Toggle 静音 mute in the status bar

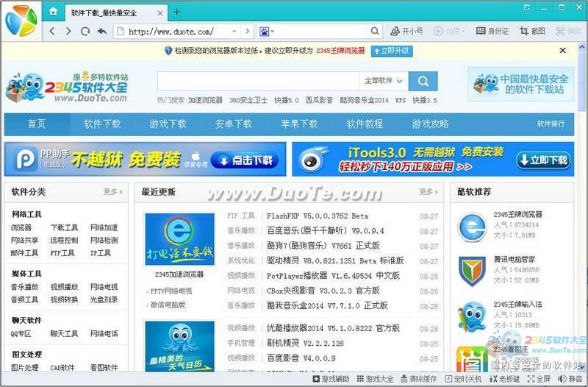pos(570,379)
